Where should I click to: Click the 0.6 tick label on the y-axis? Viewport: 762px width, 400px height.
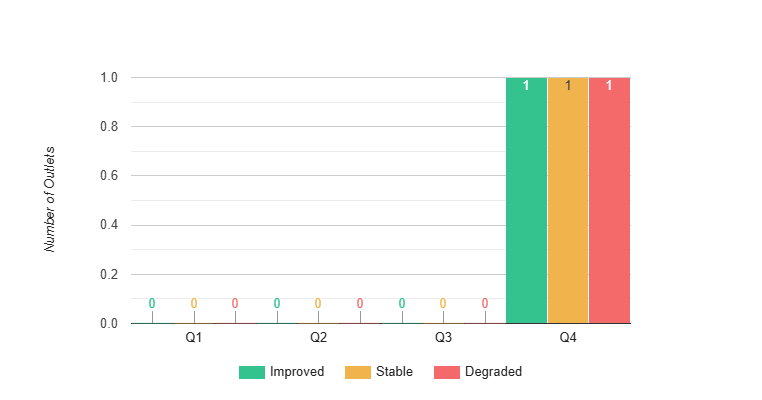click(110, 176)
